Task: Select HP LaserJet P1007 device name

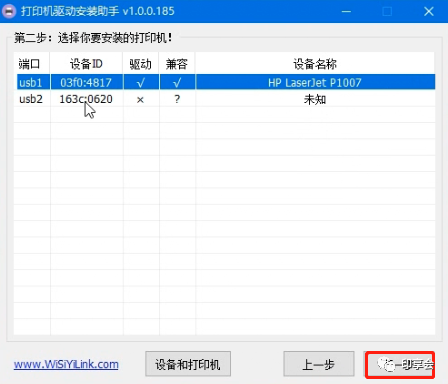Action: [315, 82]
